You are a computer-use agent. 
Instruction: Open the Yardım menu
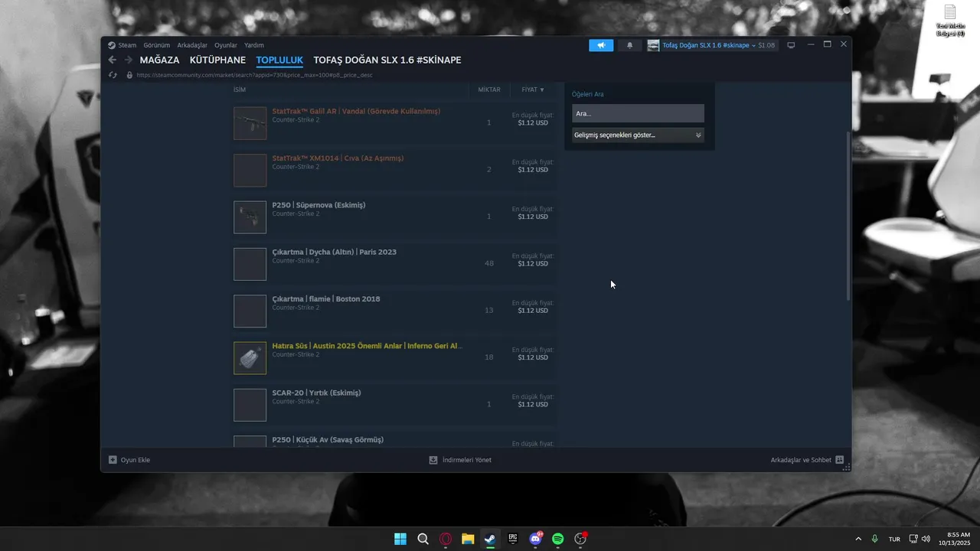pyautogui.click(x=254, y=45)
